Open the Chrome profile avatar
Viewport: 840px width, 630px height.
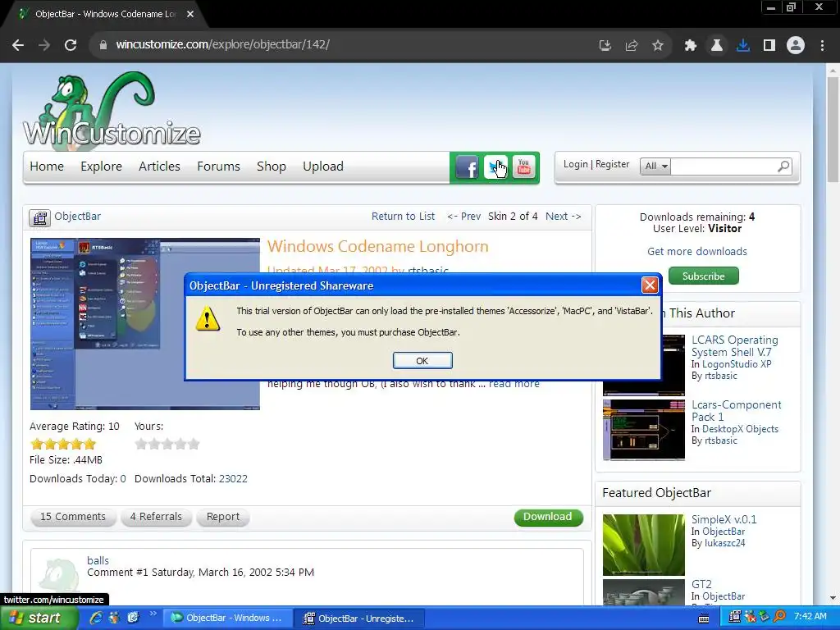tap(796, 46)
